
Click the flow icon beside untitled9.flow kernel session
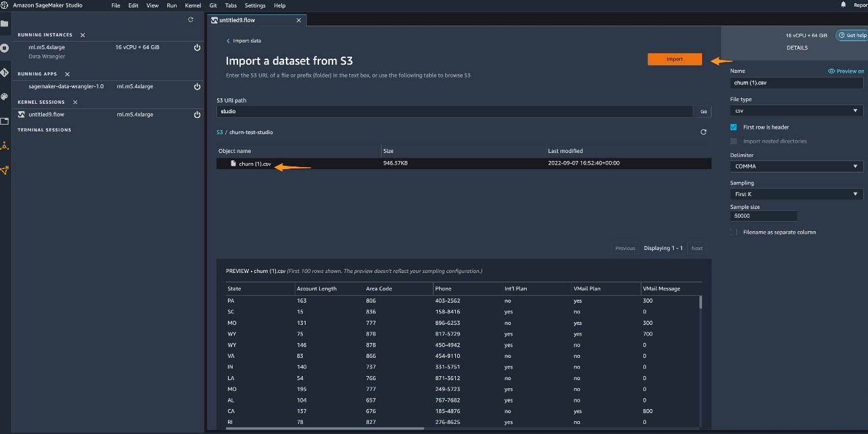(x=22, y=115)
